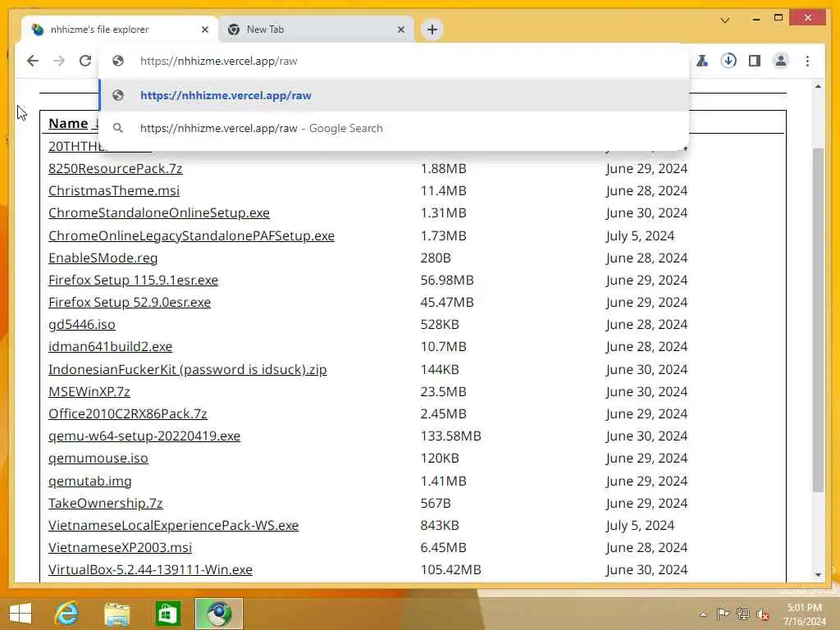Open EnableSMode.reg file link
Screen dimensions: 840x630
click(103, 258)
